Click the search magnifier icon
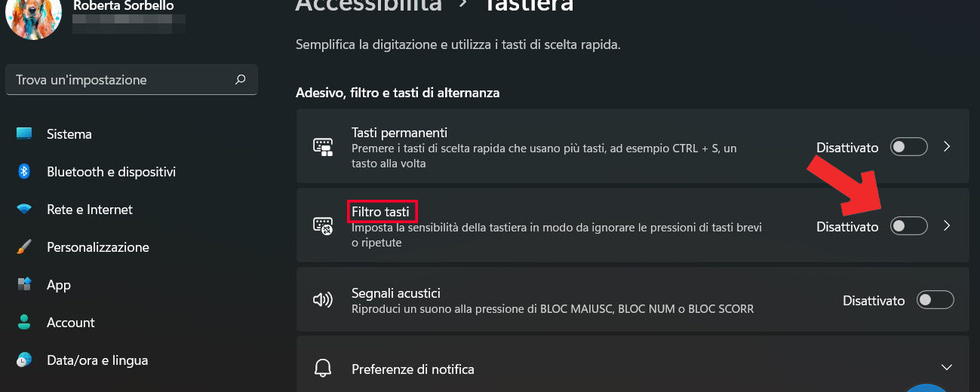Screen dimensions: 980x392 click(x=241, y=79)
